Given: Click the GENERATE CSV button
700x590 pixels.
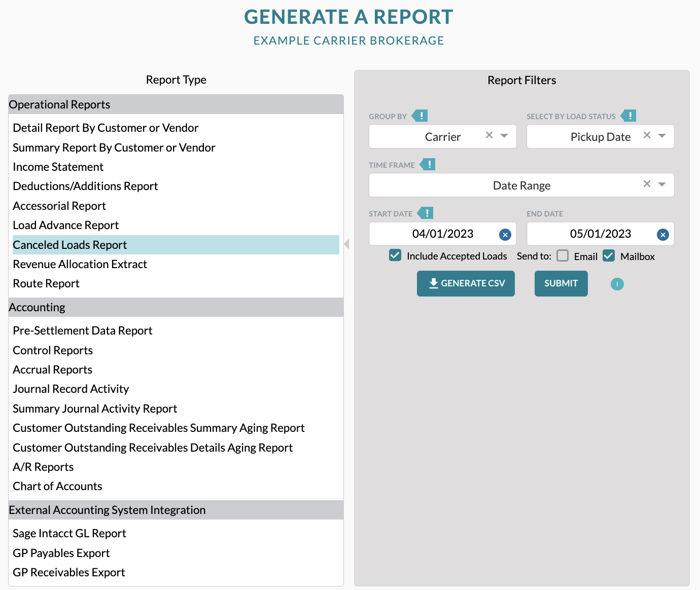Looking at the screenshot, I should (x=465, y=283).
